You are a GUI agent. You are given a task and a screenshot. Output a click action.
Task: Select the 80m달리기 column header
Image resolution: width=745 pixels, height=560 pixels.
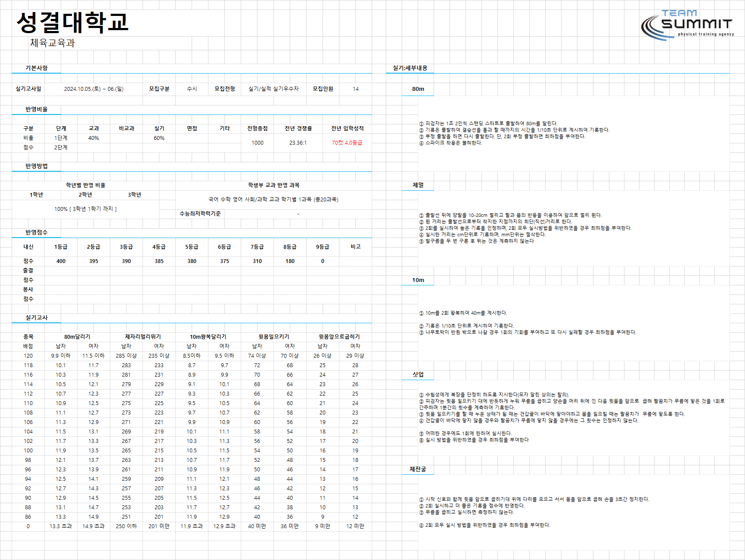pyautogui.click(x=77, y=337)
